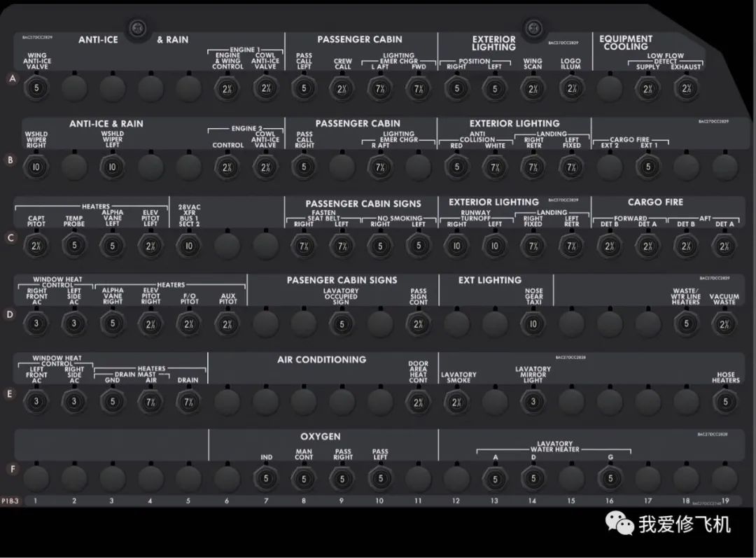Toggle Lavatory Mirror Light breaker
756x558 pixels.
tap(533, 402)
